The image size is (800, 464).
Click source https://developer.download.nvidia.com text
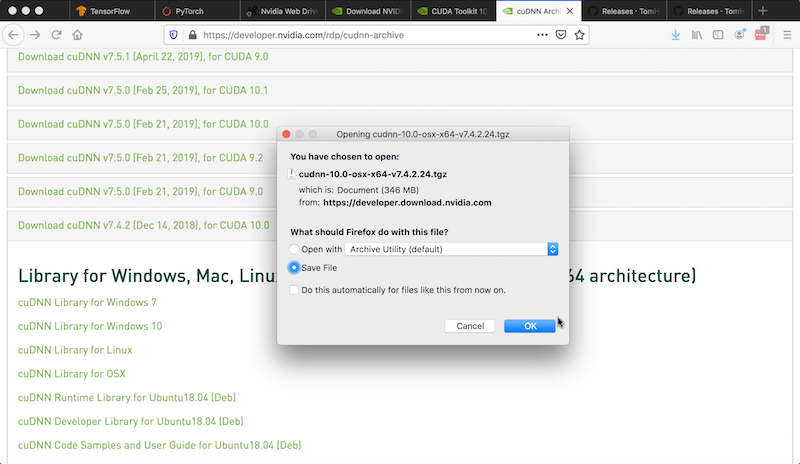point(407,203)
